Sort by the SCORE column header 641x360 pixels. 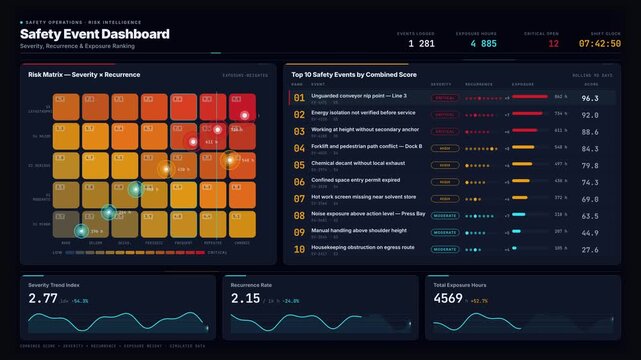(x=591, y=84)
